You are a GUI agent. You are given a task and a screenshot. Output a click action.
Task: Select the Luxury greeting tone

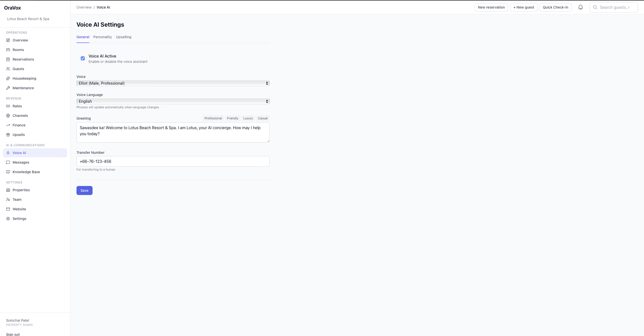pyautogui.click(x=248, y=118)
